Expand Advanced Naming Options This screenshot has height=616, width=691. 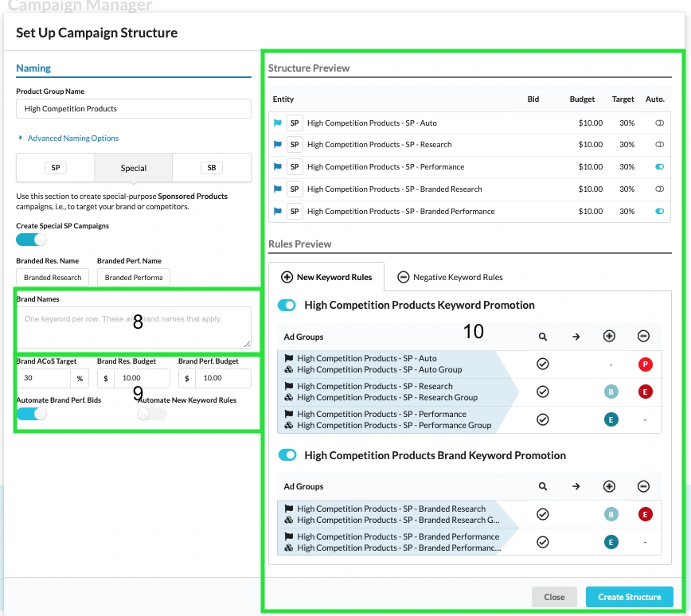click(72, 138)
